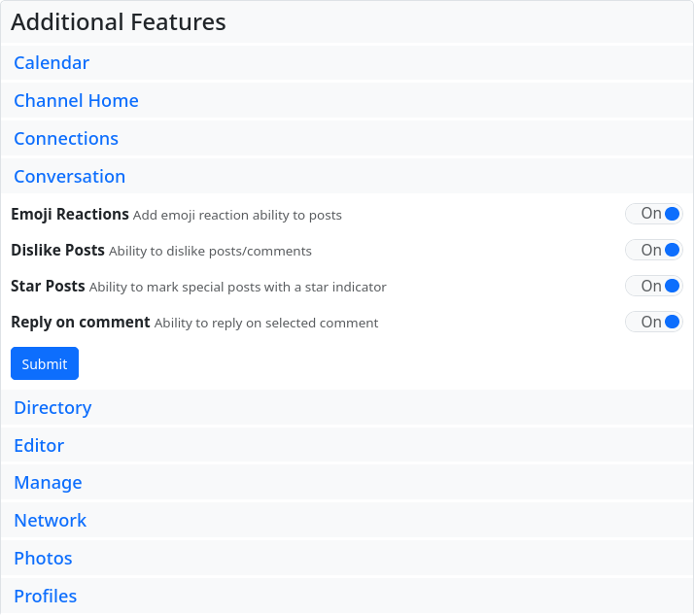Collapse the Conversation section
Viewport: 694px width, 616px height.
click(69, 177)
